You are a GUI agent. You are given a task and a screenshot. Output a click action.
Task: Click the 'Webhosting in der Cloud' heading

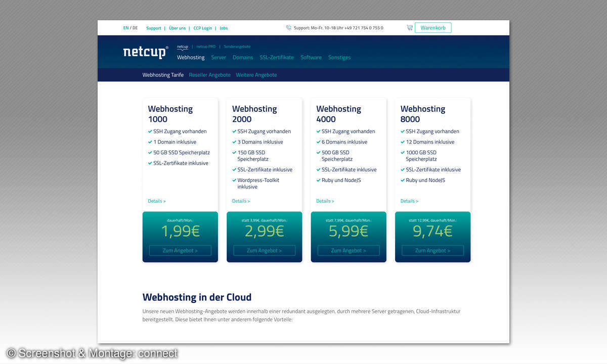(197, 297)
